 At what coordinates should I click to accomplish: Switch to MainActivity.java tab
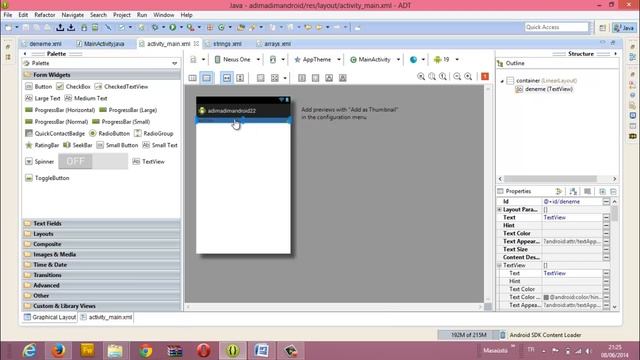pyautogui.click(x=100, y=44)
